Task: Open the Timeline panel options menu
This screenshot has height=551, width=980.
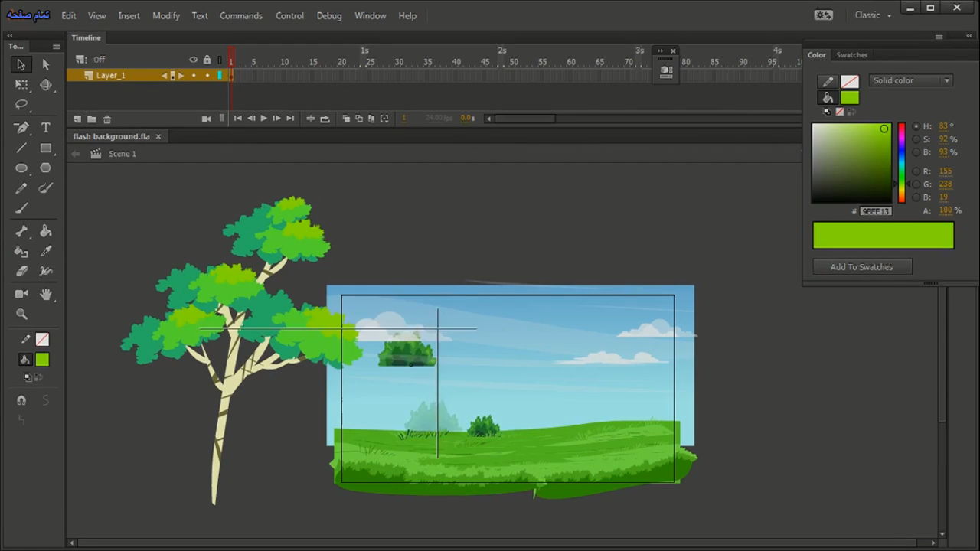Action: click(939, 37)
